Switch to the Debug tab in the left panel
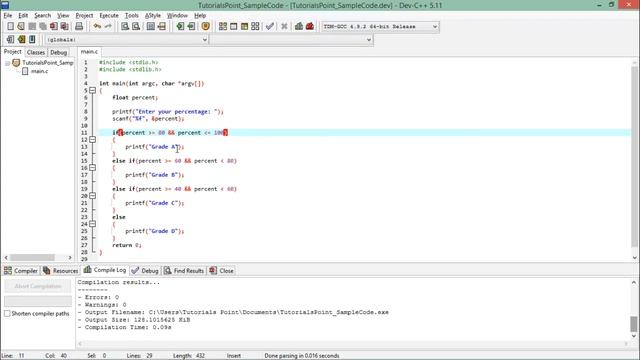 tap(58, 52)
